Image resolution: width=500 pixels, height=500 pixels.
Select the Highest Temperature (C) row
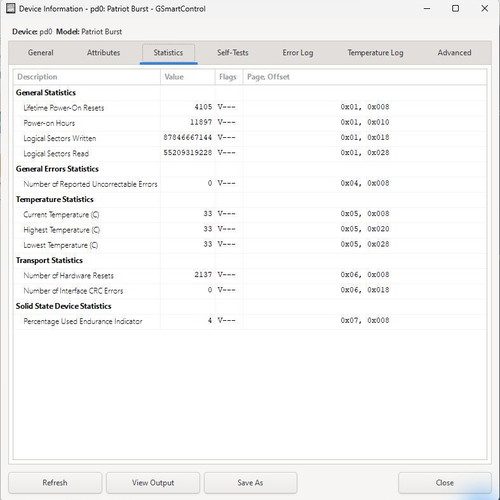coord(250,230)
